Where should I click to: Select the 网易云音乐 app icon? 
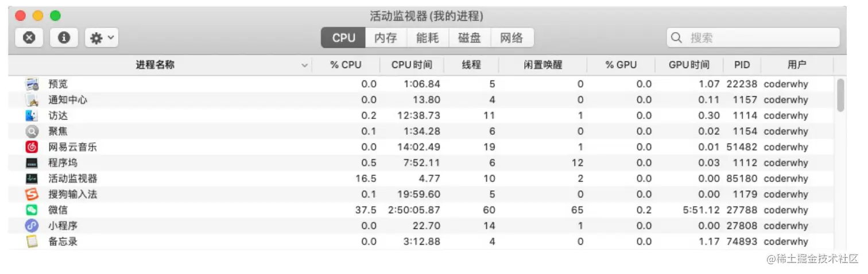coord(32,147)
